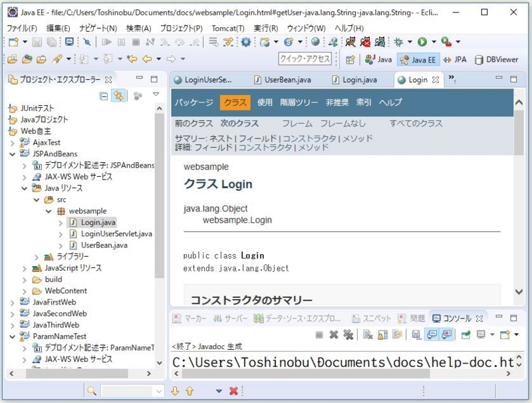Toggle Scroll Lock in console toolbar
The height and width of the screenshot is (403, 532).
point(382,335)
